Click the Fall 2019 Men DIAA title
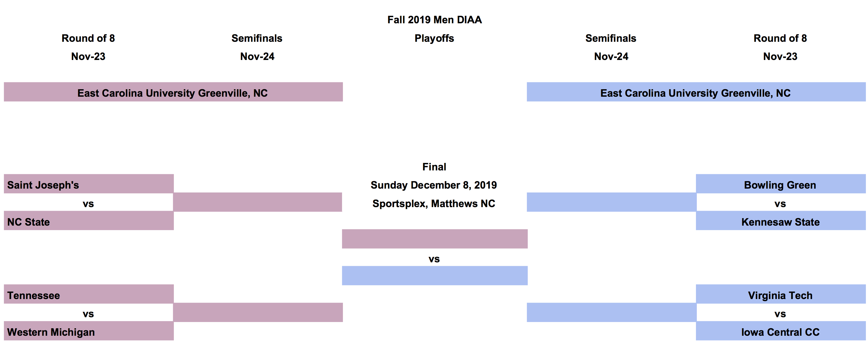This screenshot has width=868, height=342. click(434, 19)
